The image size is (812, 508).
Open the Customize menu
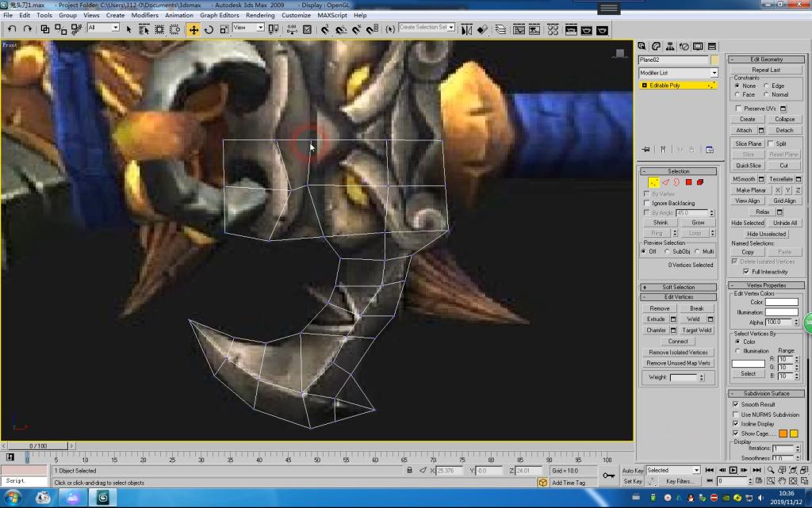click(297, 16)
